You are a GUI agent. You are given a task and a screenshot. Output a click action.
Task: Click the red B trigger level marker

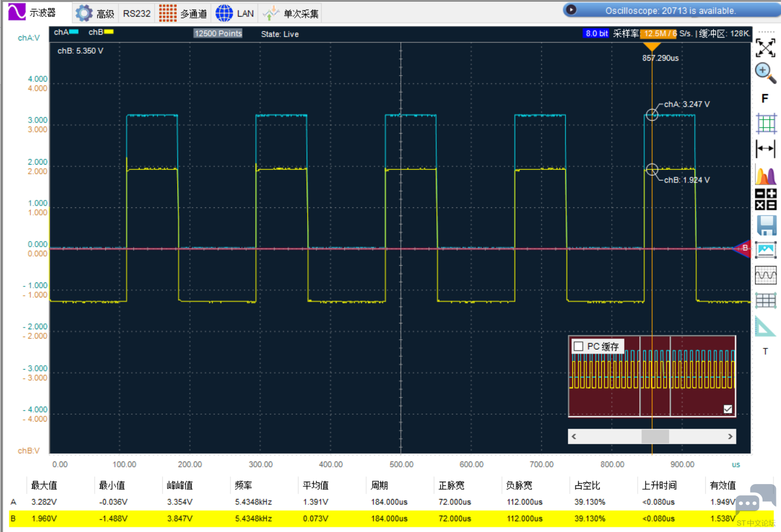click(742, 248)
